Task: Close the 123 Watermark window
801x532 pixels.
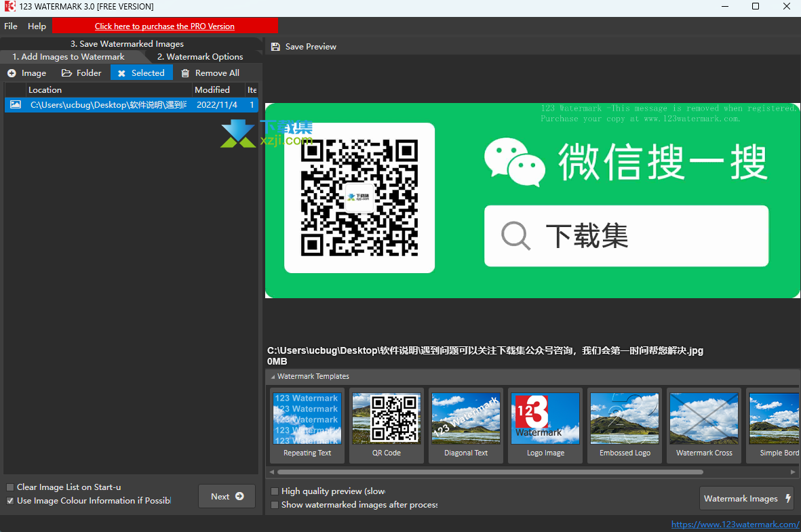Action: (787, 7)
